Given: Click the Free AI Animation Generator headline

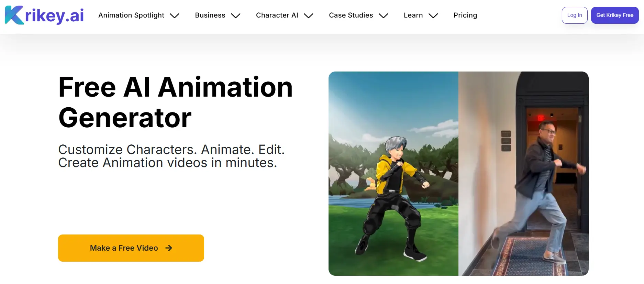Looking at the screenshot, I should click(x=175, y=102).
